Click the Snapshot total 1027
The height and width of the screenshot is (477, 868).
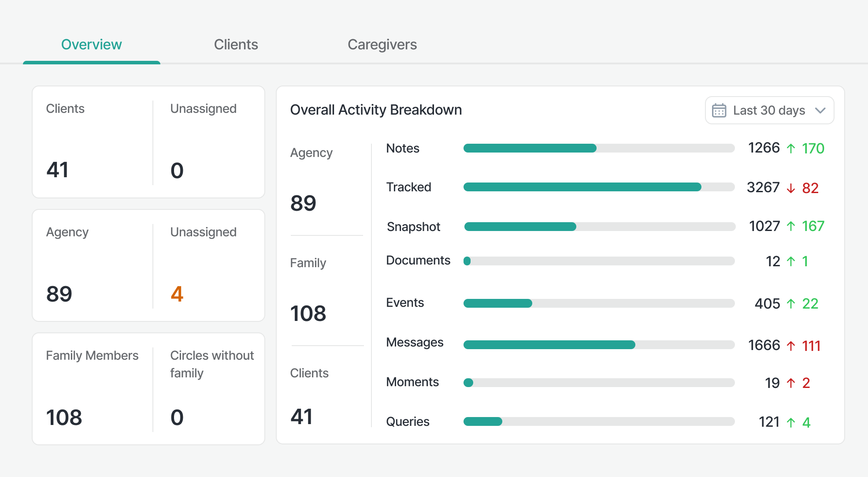coord(764,226)
